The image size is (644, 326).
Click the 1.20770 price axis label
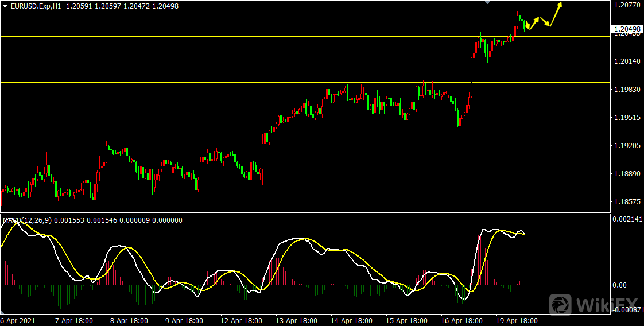click(626, 5)
